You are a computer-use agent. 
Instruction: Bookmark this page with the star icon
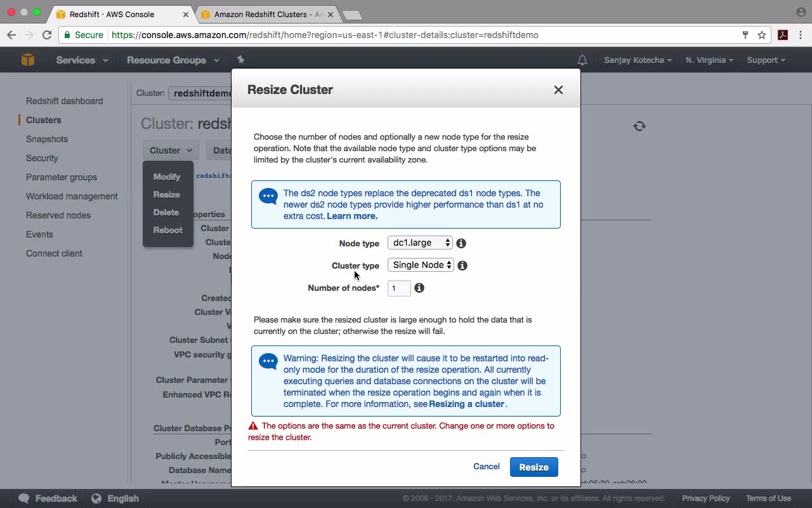tap(762, 35)
